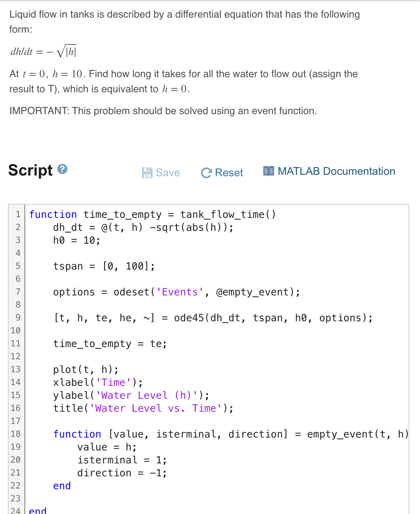The height and width of the screenshot is (514, 420).
Task: Select line number 9 in the code gutter
Action: (18, 318)
